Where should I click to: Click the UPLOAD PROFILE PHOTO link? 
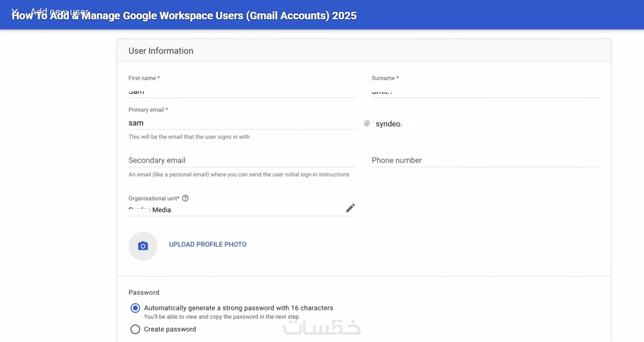(208, 245)
